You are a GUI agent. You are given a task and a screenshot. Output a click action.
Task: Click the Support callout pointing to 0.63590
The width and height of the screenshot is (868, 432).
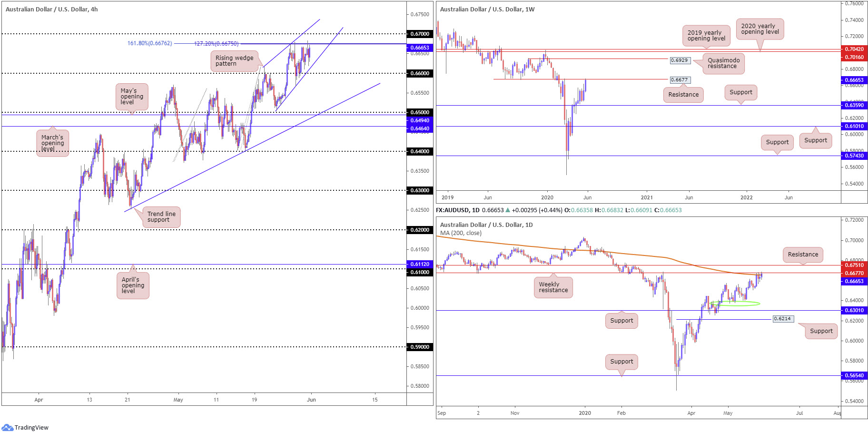741,93
